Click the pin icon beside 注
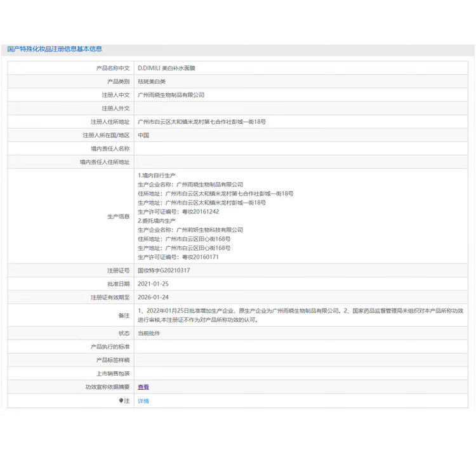This screenshot has width=476, height=476. point(121,400)
